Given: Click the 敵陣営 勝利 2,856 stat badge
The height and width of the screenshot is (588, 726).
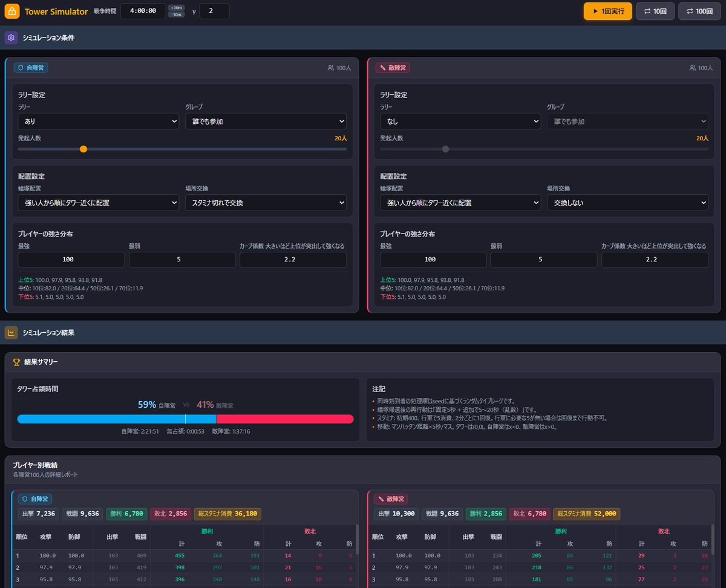Looking at the screenshot, I should (486, 514).
